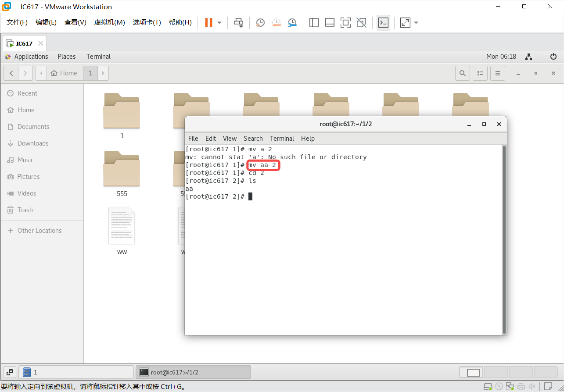
Task: Send Ctrl+Alt+Del to the virtual machine icon
Action: point(238,22)
